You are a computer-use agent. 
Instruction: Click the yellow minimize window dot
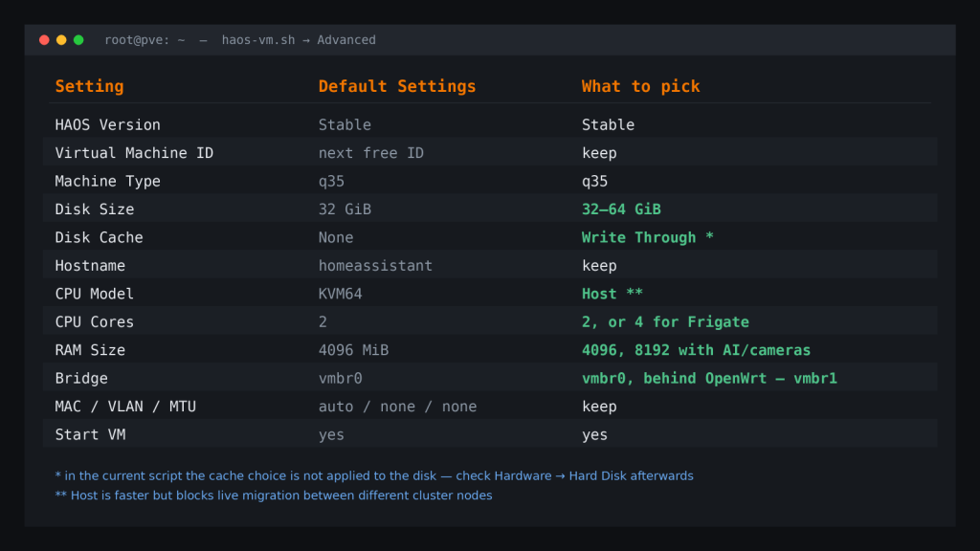click(61, 40)
